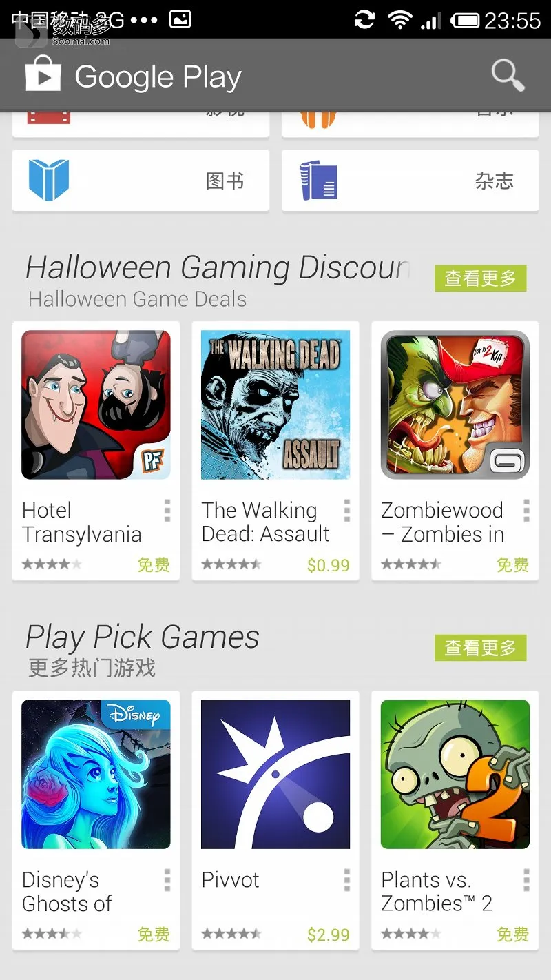The image size is (551, 980).
Task: Open overflow menu for The Walking Dead
Action: [x=347, y=511]
